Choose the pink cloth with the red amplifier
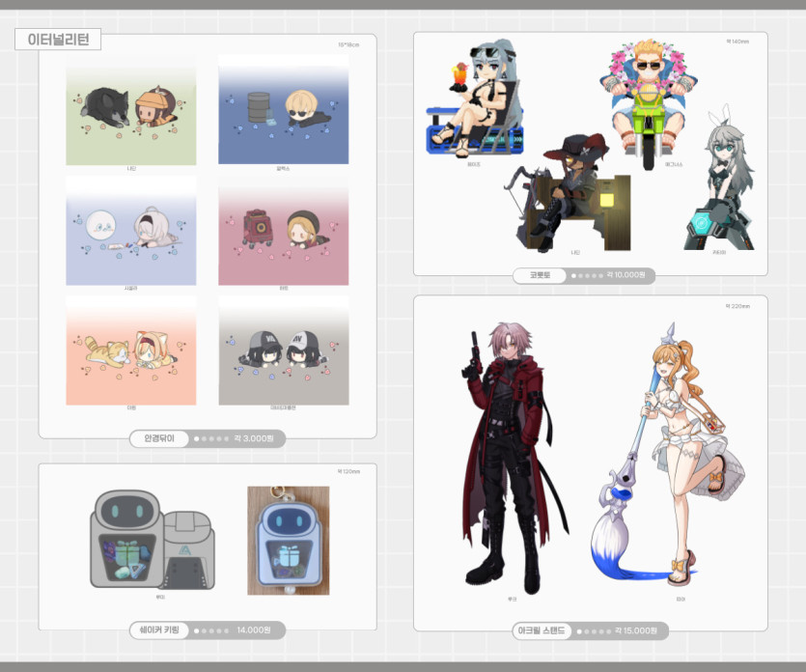Image resolution: width=806 pixels, height=672 pixels. pyautogui.click(x=284, y=231)
